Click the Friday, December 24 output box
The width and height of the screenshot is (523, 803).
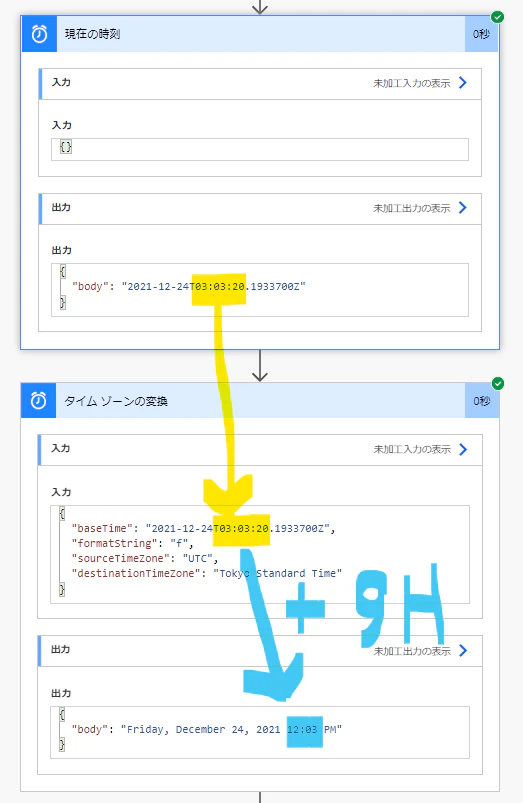(x=260, y=732)
